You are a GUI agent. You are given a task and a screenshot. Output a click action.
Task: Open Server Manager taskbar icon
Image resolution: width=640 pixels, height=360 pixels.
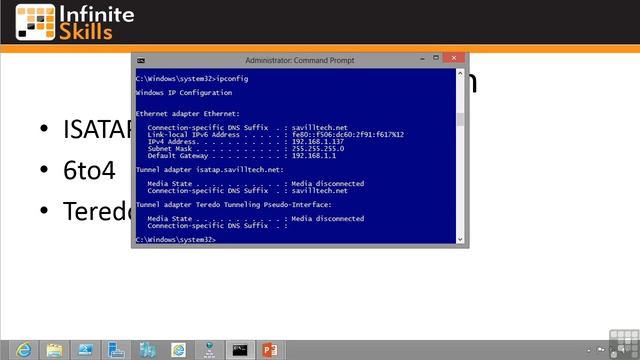coord(116,350)
